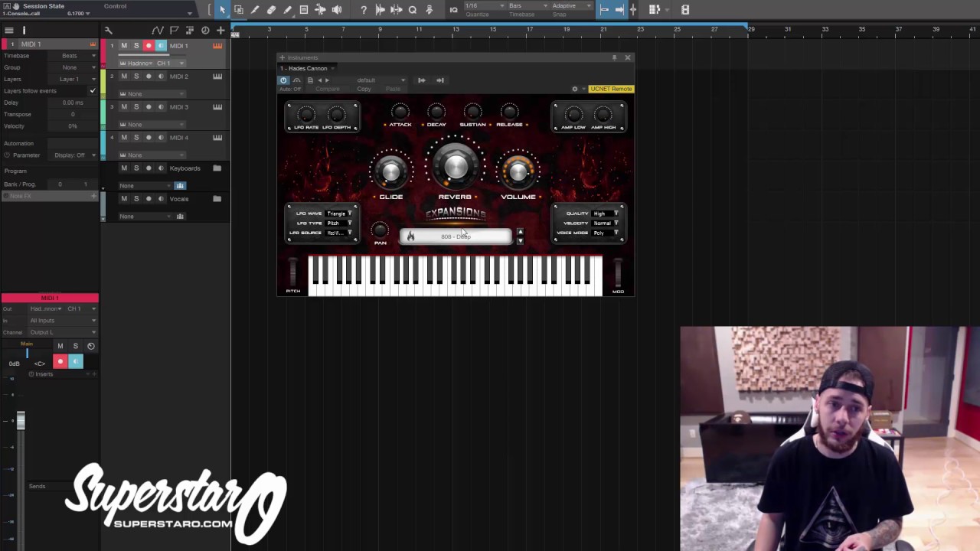Toggle the Hades Cannon plugin power button
980x551 pixels.
[x=283, y=80]
